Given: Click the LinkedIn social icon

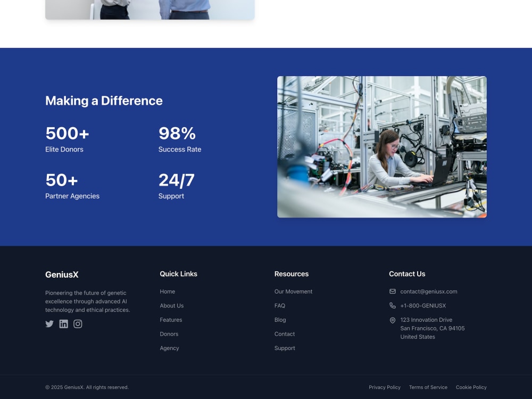Looking at the screenshot, I should click(64, 324).
